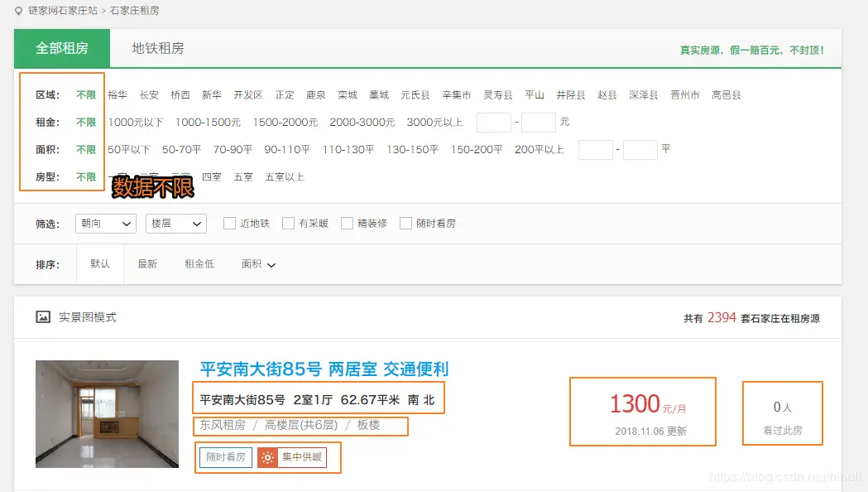Enable the 精装修 filter checkbox
The height and width of the screenshot is (492, 868).
[x=346, y=222]
